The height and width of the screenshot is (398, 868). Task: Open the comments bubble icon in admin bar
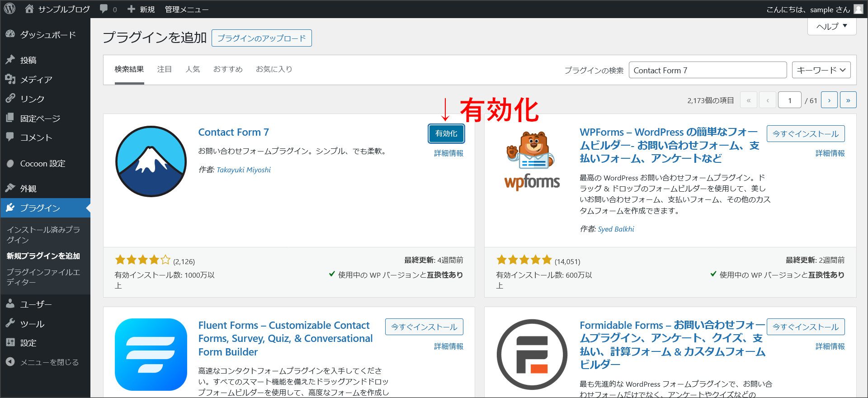click(104, 9)
